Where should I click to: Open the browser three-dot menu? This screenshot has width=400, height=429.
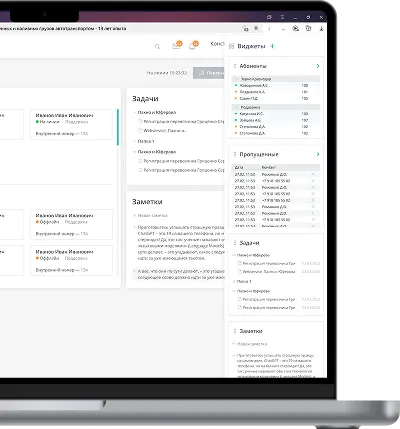tap(269, 29)
